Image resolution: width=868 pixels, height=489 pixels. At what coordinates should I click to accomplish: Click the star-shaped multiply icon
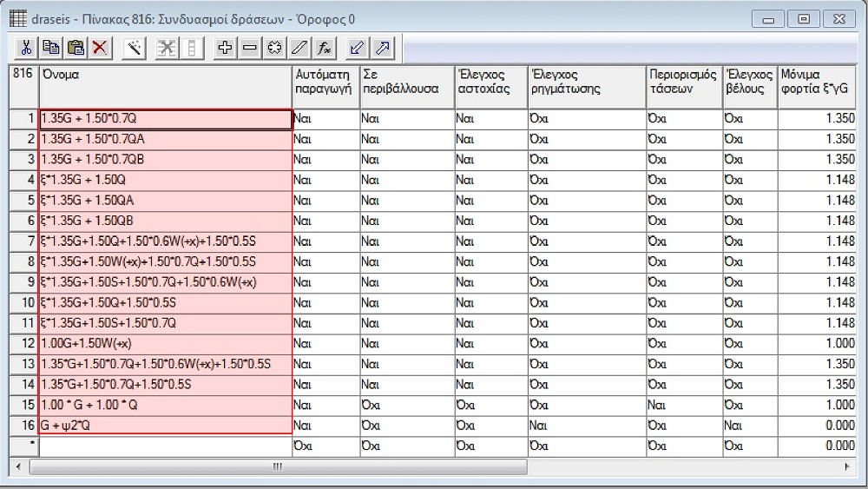point(274,48)
